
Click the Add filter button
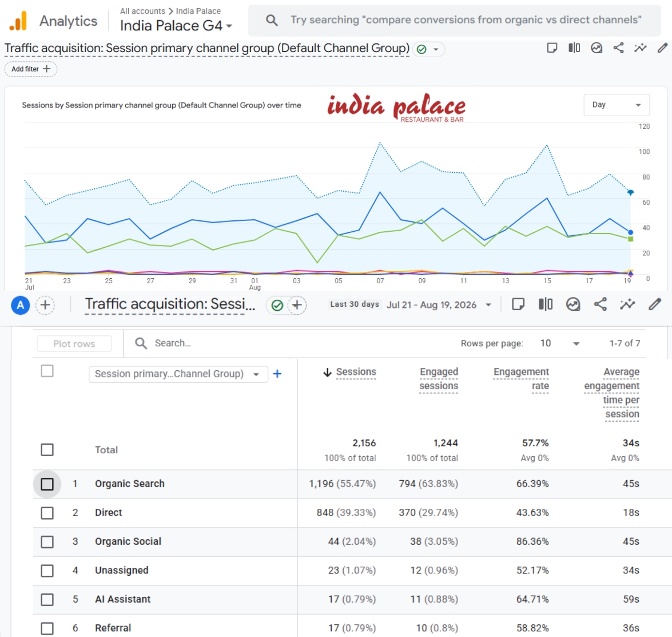(x=31, y=69)
